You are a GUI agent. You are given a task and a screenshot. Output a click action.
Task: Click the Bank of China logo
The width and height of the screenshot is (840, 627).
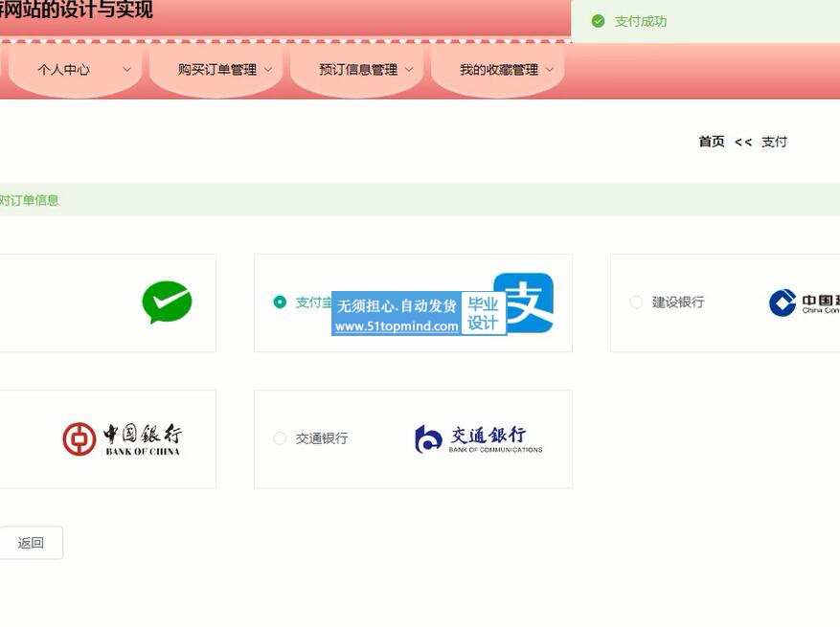click(123, 439)
